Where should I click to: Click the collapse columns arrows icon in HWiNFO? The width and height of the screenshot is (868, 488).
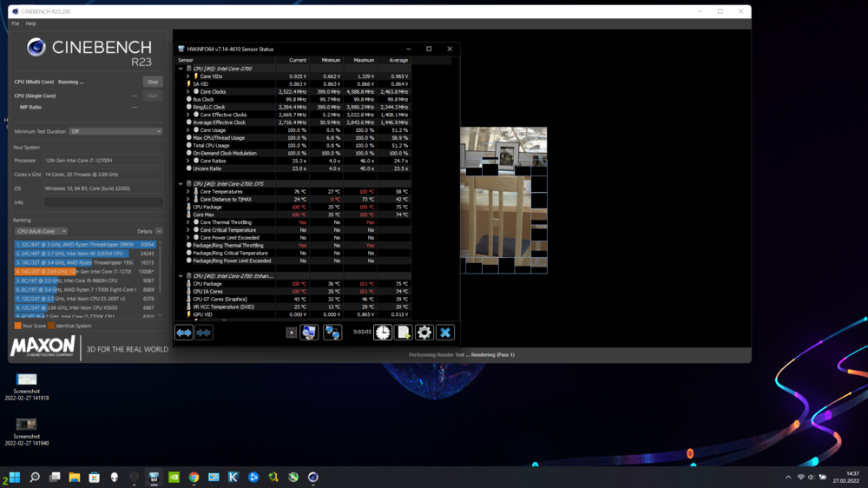click(x=204, y=333)
